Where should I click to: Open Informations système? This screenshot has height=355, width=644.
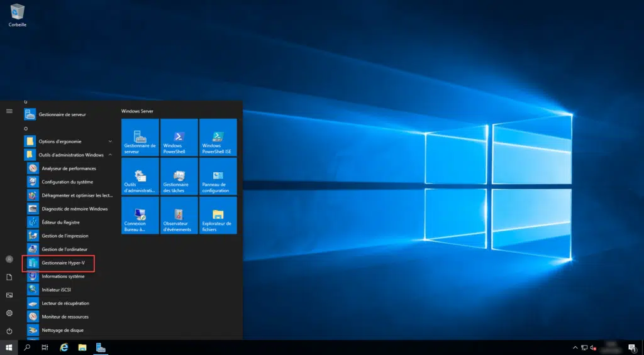tap(68, 276)
